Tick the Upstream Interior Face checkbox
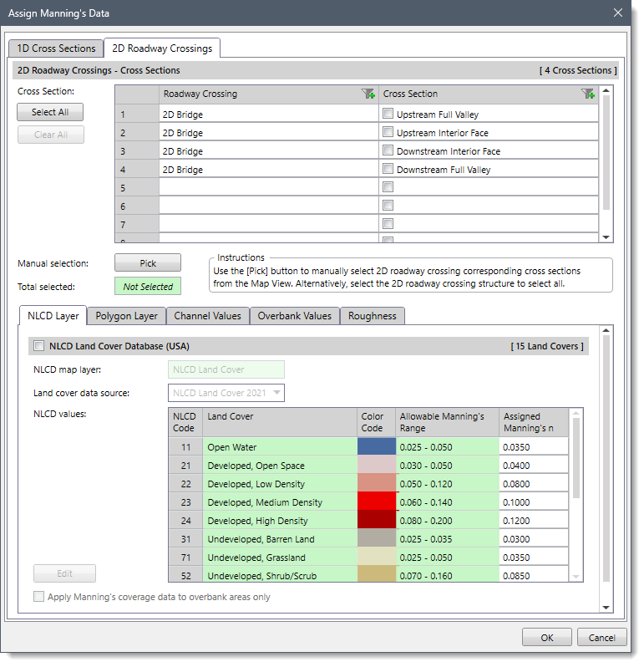 coord(388,133)
